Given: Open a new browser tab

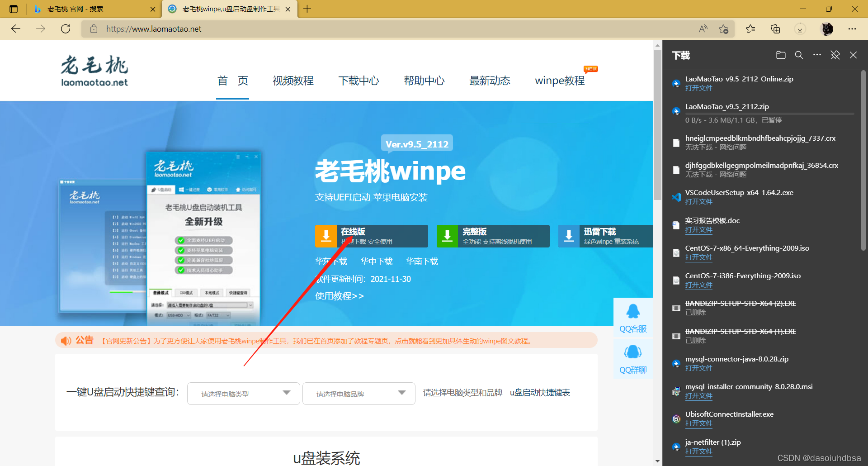Looking at the screenshot, I should pyautogui.click(x=307, y=9).
